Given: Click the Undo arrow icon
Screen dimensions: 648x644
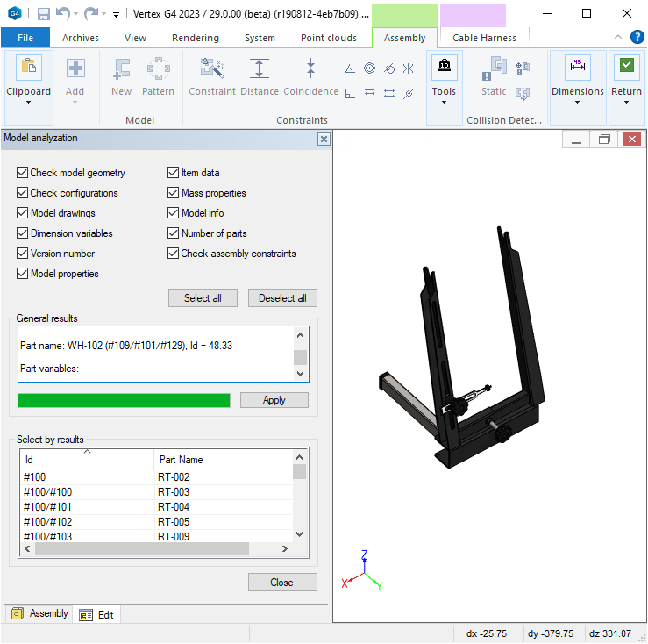Looking at the screenshot, I should (x=62, y=14).
